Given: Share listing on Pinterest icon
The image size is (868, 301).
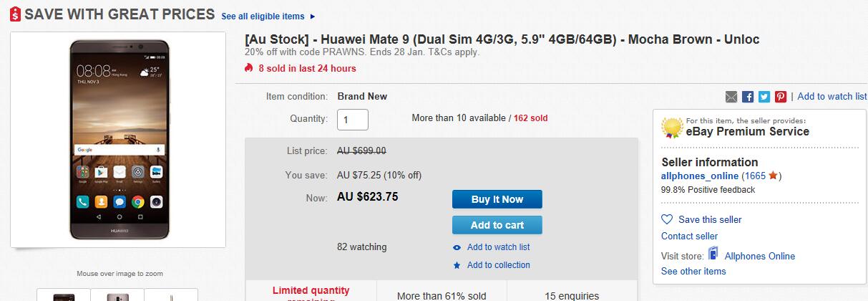Looking at the screenshot, I should (x=781, y=97).
